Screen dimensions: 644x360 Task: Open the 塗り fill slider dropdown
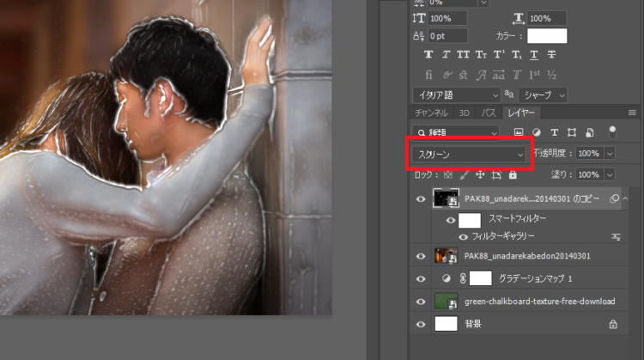click(x=610, y=174)
